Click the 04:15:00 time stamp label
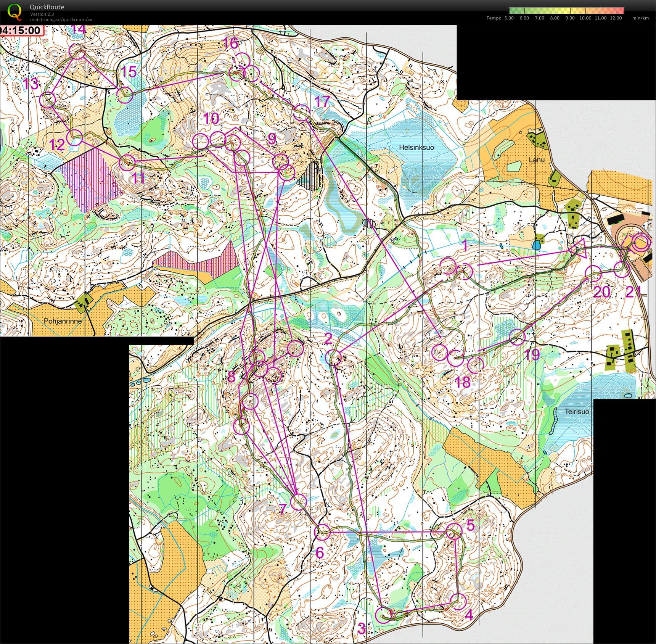 click(22, 31)
